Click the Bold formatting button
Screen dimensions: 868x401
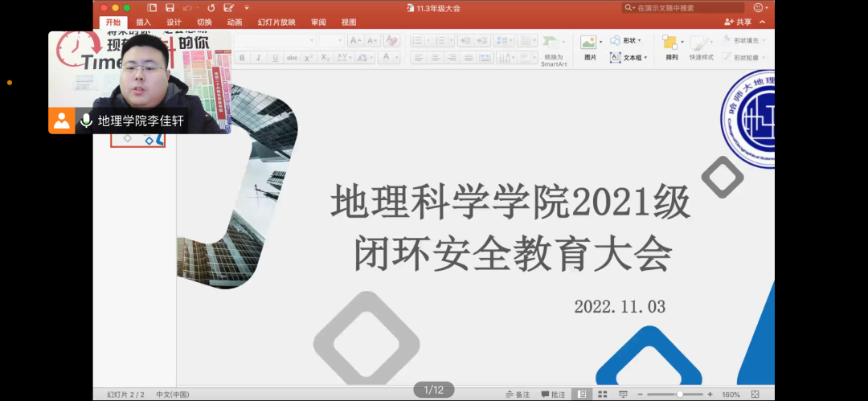click(x=241, y=58)
